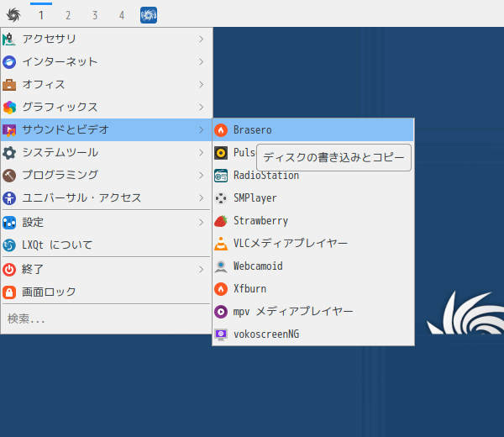The height and width of the screenshot is (437, 504).
Task: Click the blue swirl panel launcher icon
Action: click(149, 15)
